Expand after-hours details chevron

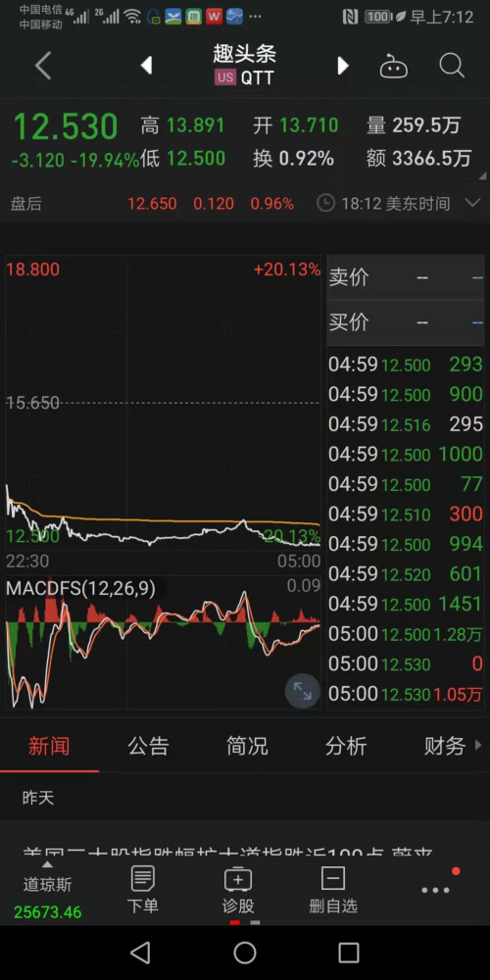(x=473, y=203)
